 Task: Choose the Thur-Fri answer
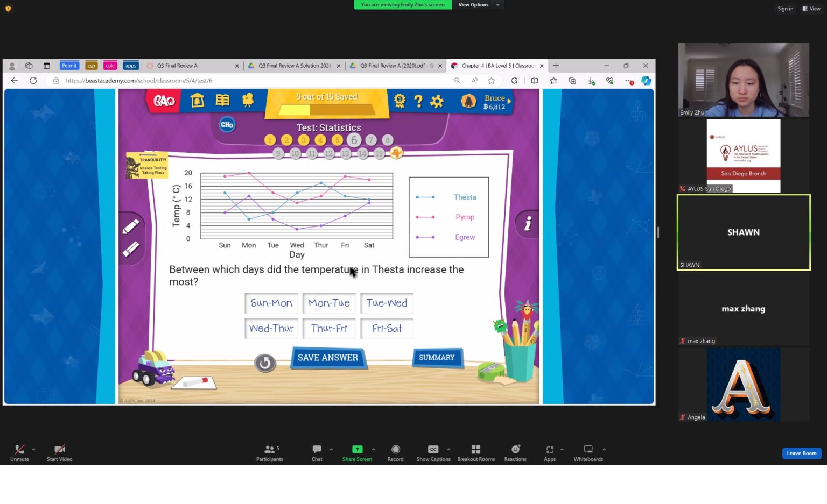[x=329, y=328]
